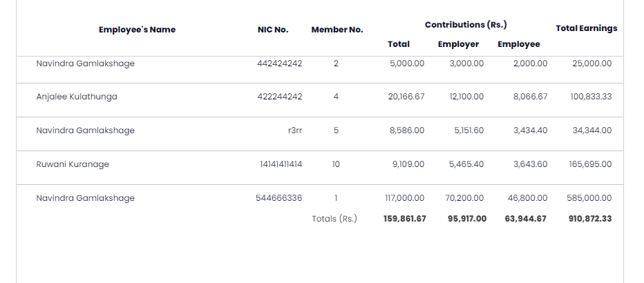Screen dimensions: 644x283
Task: Click the Employee's Name column header
Action: [137, 30]
